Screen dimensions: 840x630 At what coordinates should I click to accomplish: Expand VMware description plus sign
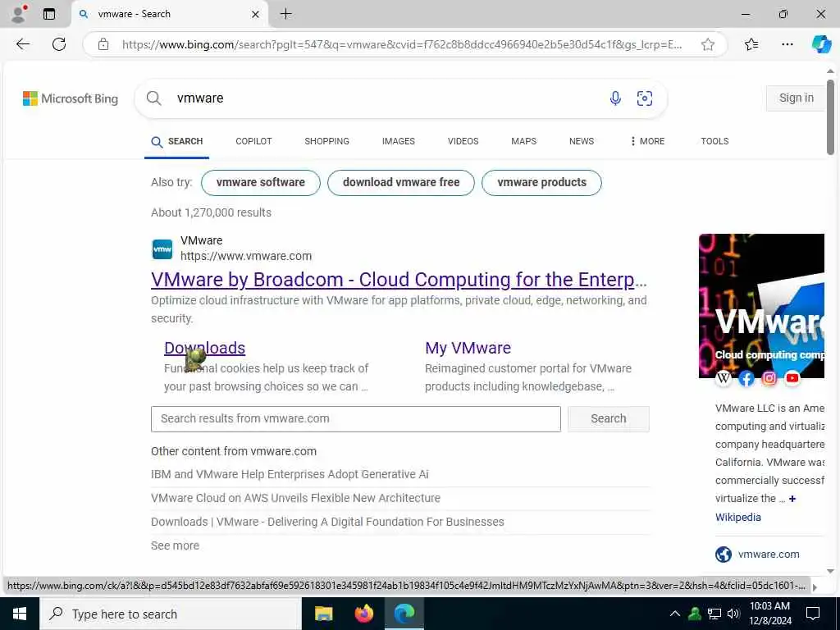(792, 499)
